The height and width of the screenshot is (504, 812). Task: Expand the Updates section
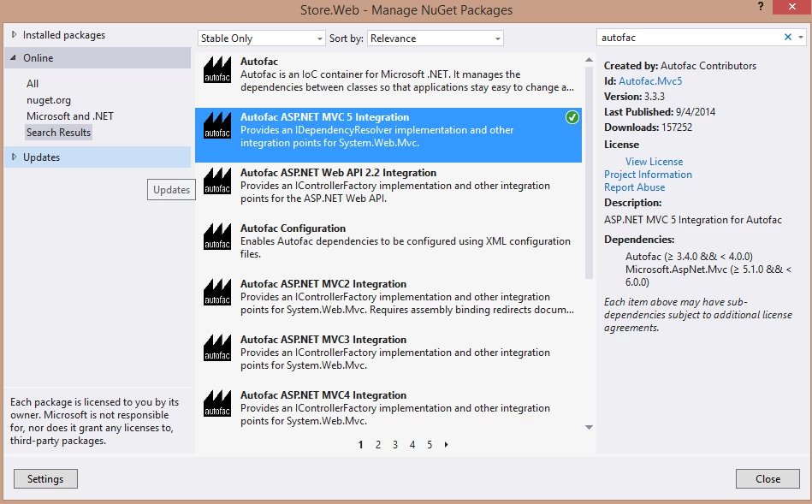pos(15,157)
